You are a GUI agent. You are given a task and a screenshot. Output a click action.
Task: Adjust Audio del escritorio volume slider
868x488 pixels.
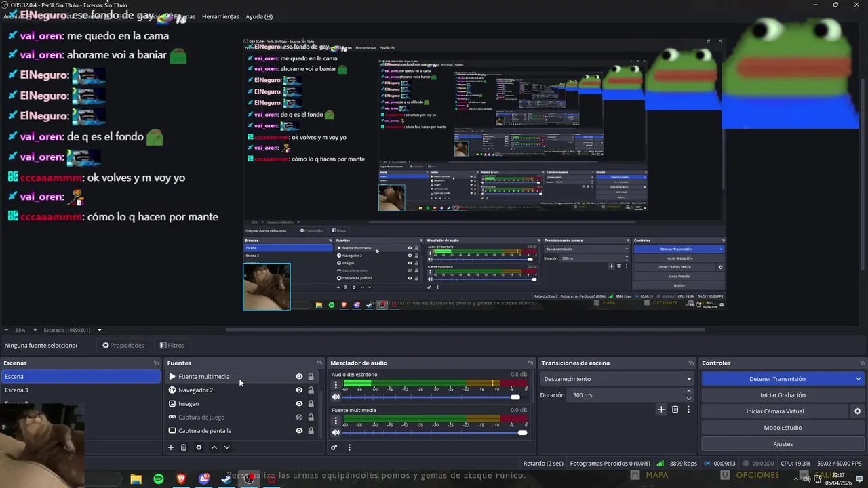click(435, 396)
